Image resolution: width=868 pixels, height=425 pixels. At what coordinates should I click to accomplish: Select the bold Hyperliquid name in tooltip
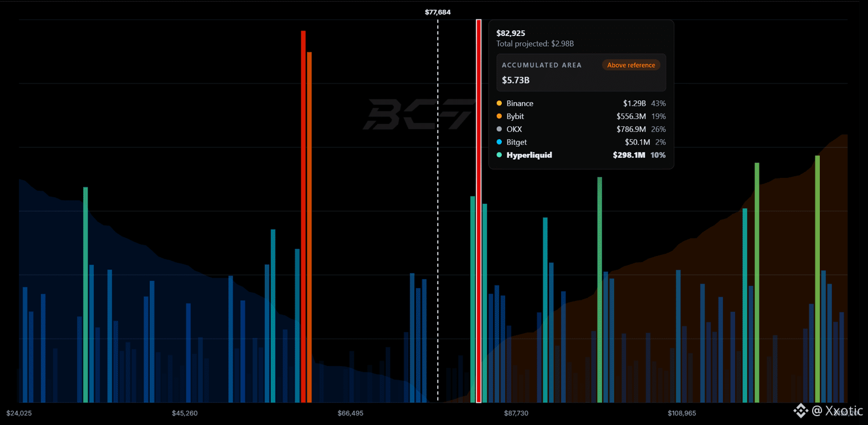529,155
